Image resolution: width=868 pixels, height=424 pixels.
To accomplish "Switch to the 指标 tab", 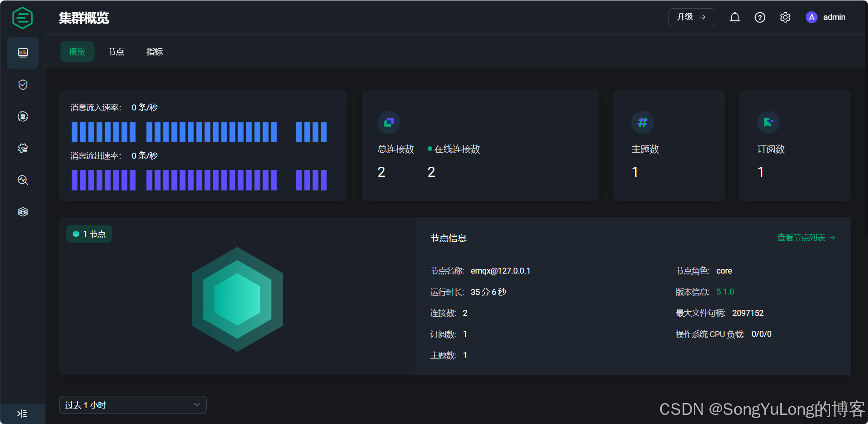I will coord(155,52).
